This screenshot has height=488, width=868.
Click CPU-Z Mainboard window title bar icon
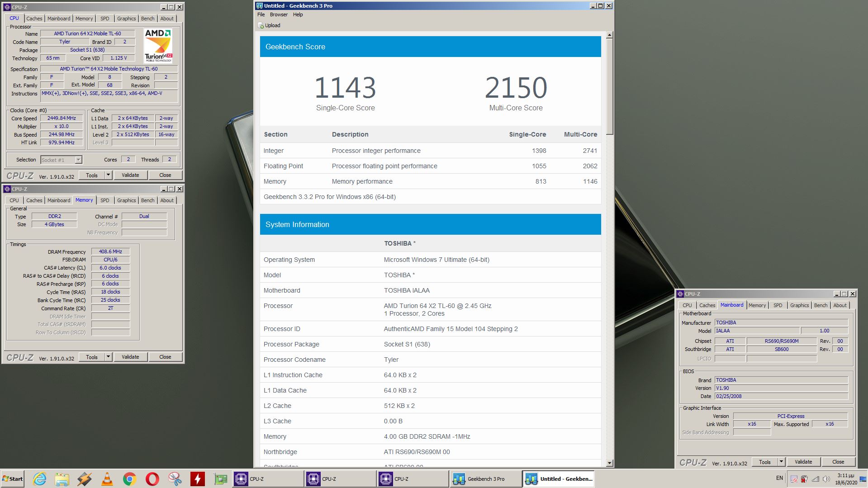(x=680, y=294)
